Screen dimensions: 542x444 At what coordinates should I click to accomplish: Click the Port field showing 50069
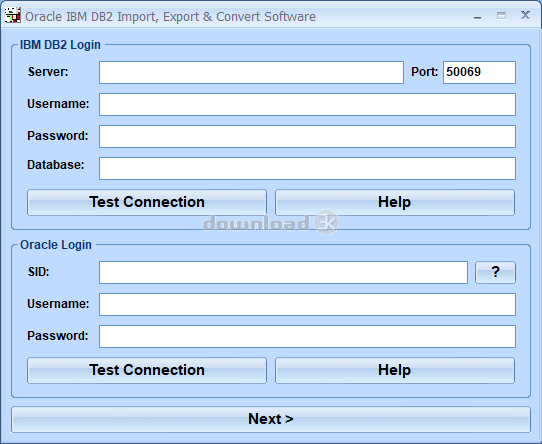(x=479, y=72)
